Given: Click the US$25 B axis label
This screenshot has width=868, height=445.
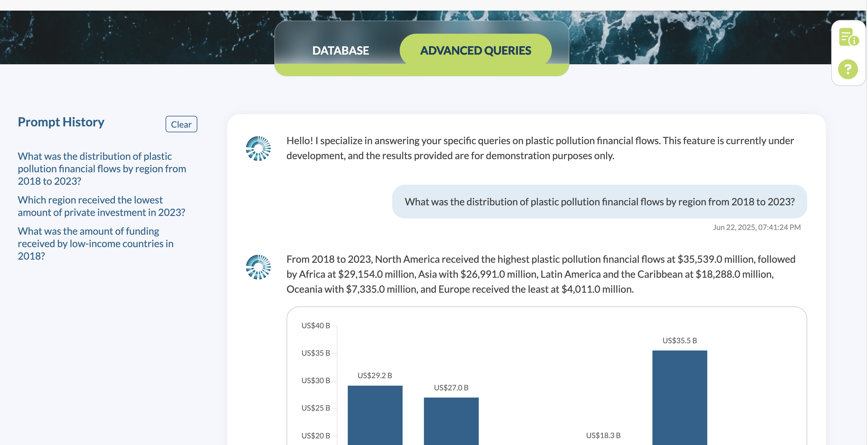Looking at the screenshot, I should (316, 408).
